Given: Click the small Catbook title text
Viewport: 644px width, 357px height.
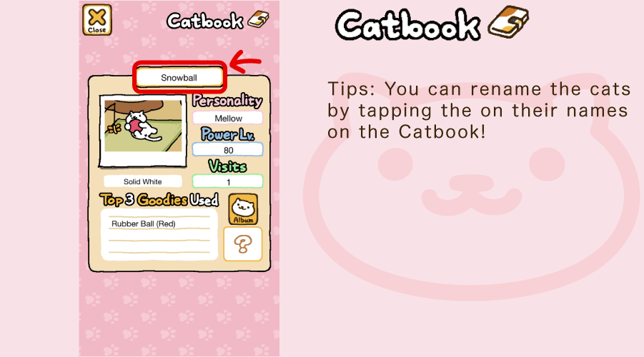Looking at the screenshot, I should [x=205, y=21].
